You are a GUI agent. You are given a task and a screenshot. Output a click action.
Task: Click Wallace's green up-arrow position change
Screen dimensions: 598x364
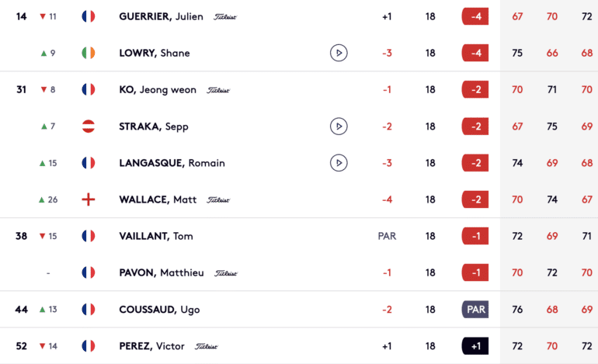coord(48,199)
